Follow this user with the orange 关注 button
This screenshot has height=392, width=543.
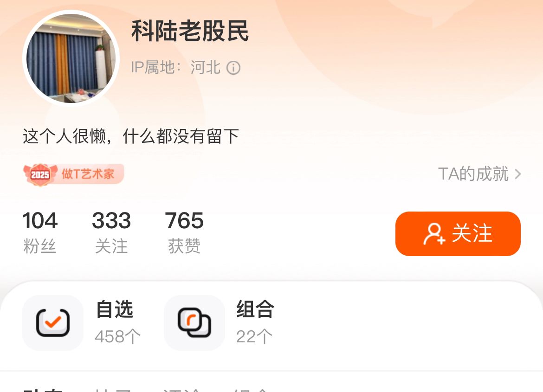click(458, 234)
